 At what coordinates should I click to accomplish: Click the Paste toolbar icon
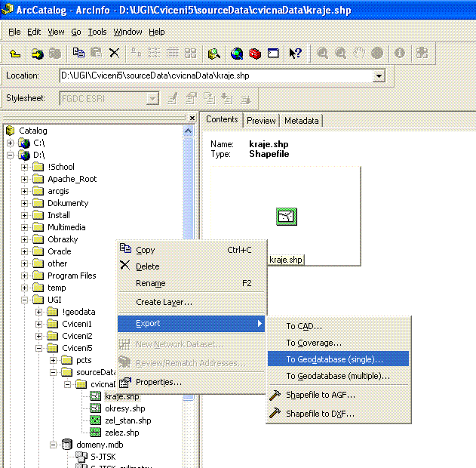(x=97, y=53)
